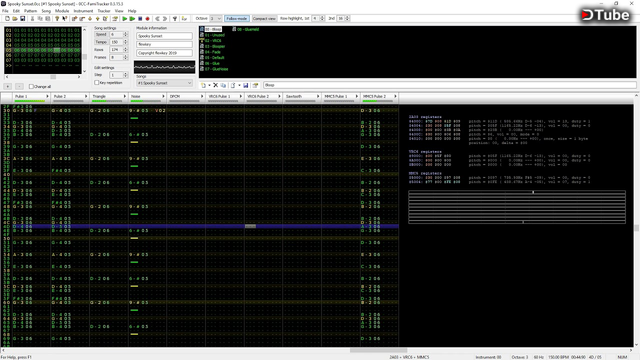Image resolution: width=640 pixels, height=360 pixels.
Task: Expand Noise channel effect columns arrow
Action: [163, 96]
